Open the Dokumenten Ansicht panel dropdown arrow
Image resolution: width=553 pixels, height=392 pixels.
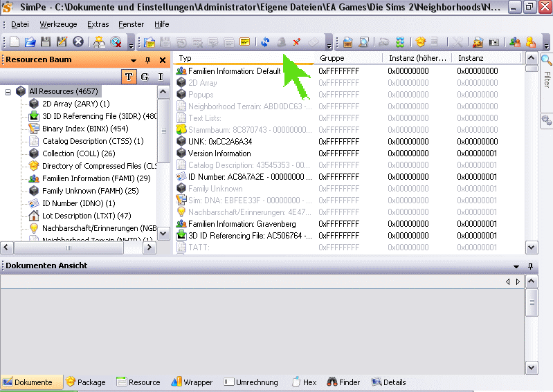tap(516, 266)
